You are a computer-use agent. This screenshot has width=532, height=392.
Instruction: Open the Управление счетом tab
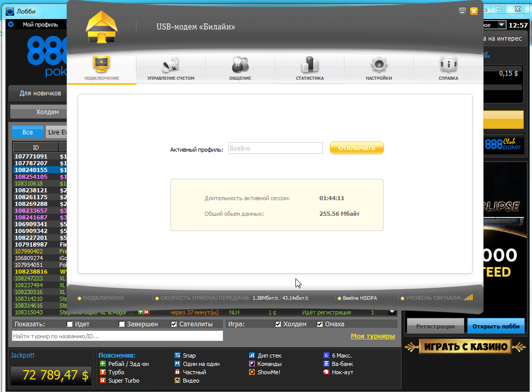171,69
